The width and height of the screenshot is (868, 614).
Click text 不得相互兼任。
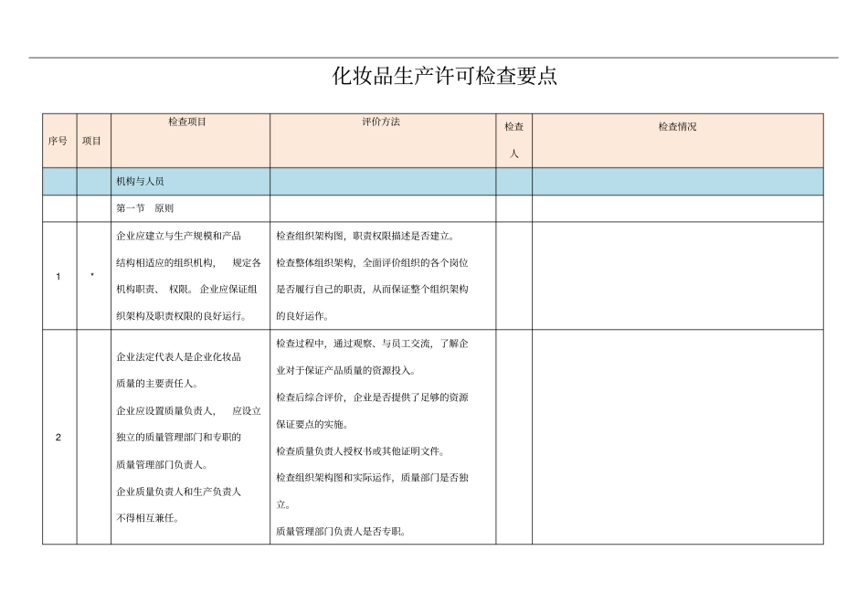[147, 518]
